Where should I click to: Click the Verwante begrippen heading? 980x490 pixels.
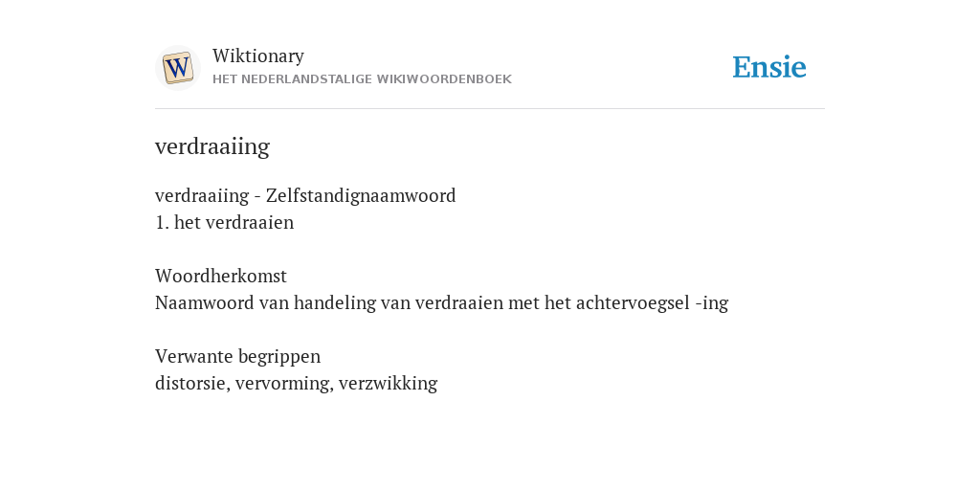pyautogui.click(x=237, y=357)
